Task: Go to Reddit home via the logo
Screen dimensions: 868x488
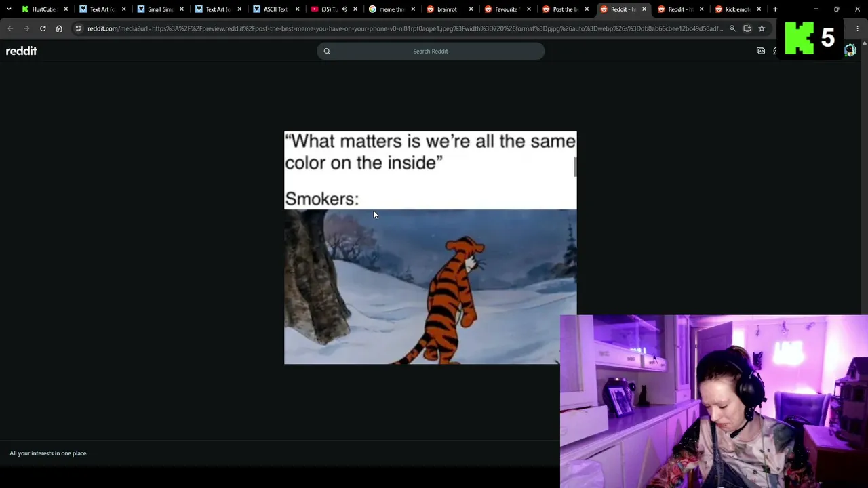Action: coord(22,51)
